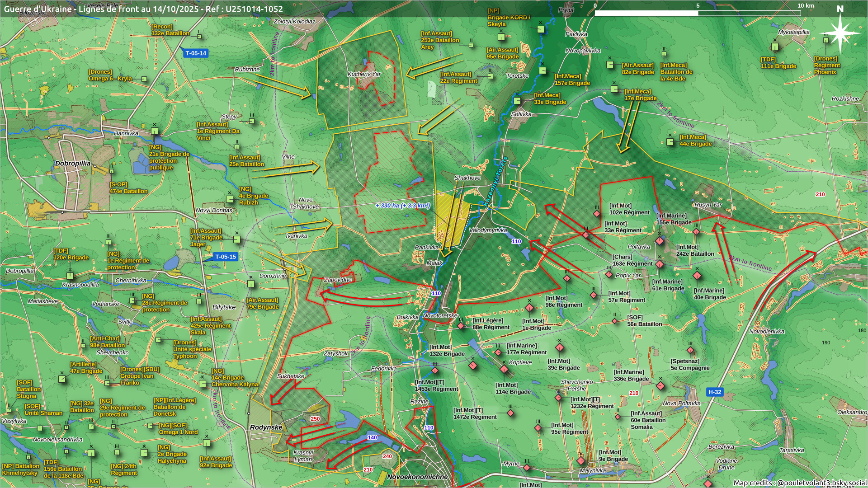Click the 10 km scale bar
The width and height of the screenshot is (868, 488).
tap(698, 13)
